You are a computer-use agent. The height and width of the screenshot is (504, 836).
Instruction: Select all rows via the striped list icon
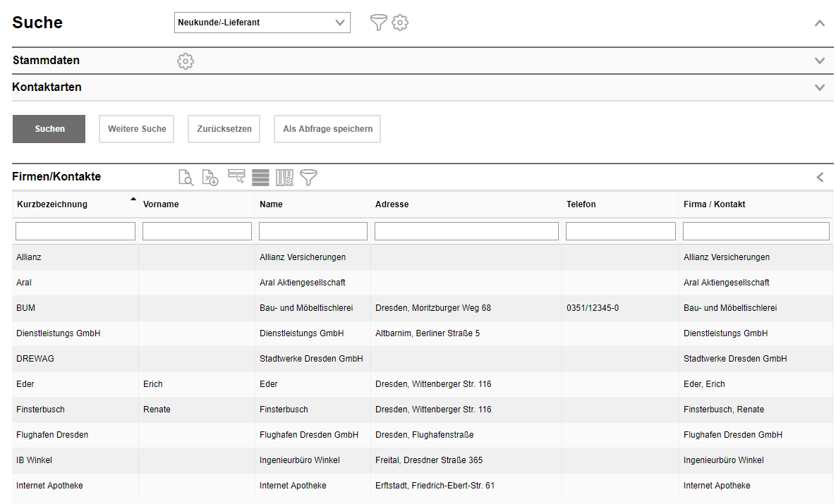[260, 178]
